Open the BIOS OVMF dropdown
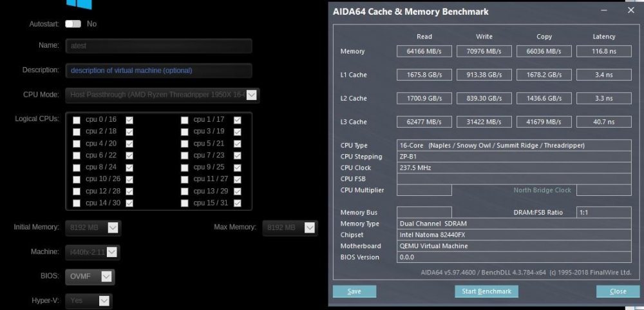Screen dimensions: 644x310 (x=90, y=276)
